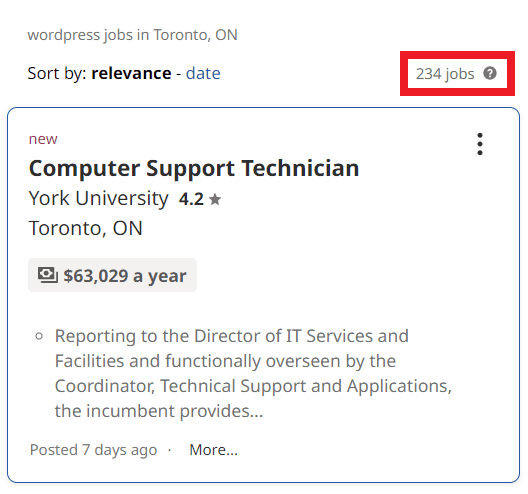The height and width of the screenshot is (494, 528).
Task: Click the job description snippet starting Reporting to the Director
Action: tap(253, 373)
